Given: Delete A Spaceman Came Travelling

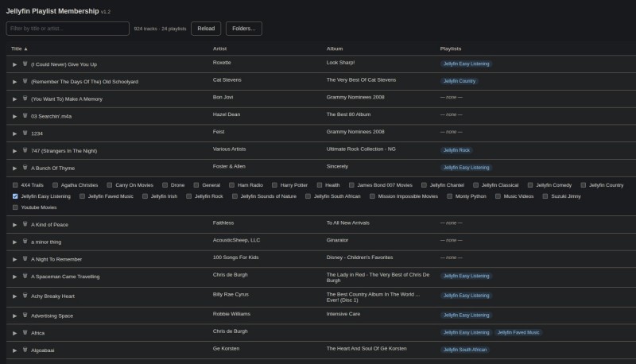Looking at the screenshot, I should [x=25, y=276].
